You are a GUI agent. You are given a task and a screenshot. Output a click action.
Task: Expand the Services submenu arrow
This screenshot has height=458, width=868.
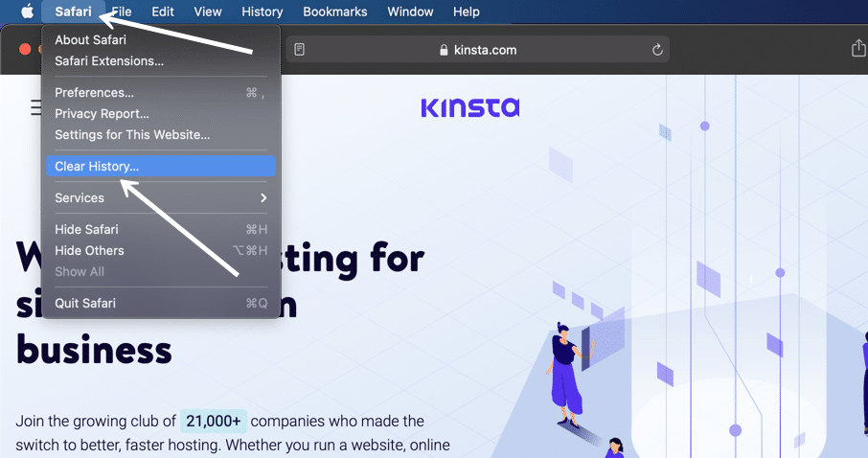tap(263, 198)
